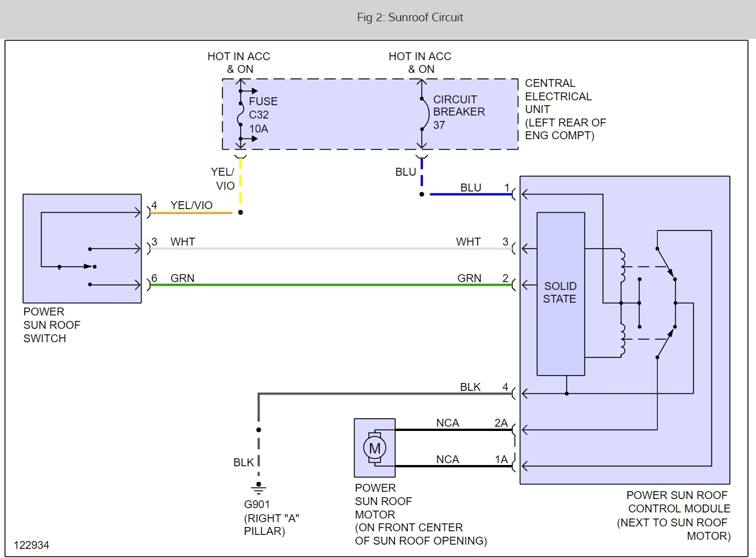Click the G901 ground symbol
This screenshot has width=756, height=558.
[259, 487]
